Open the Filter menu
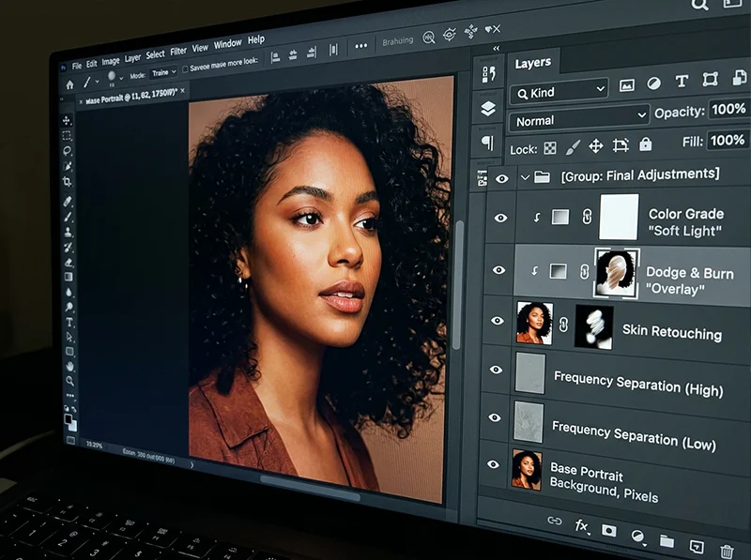This screenshot has height=560, width=751. click(x=178, y=52)
